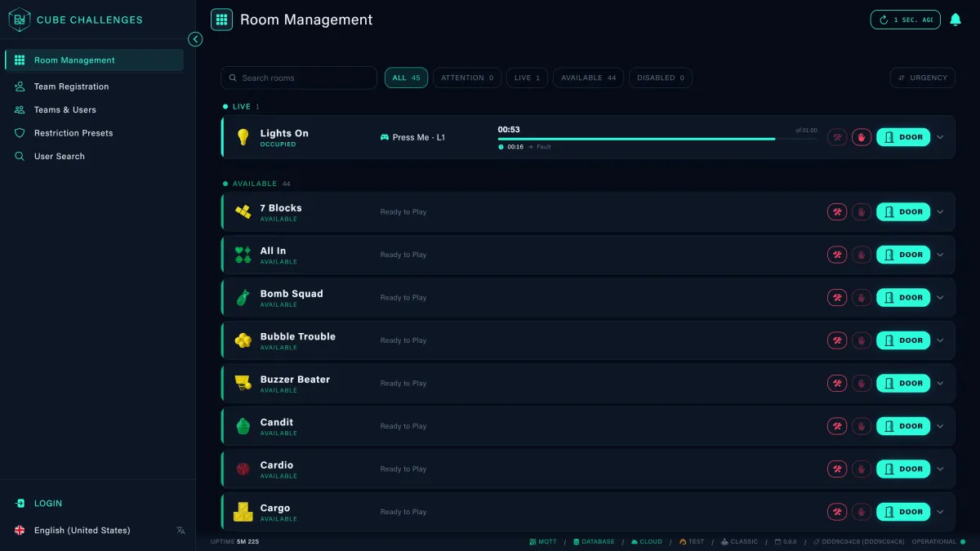The image size is (980, 551).
Task: Click the stop hand icon for Cardio
Action: point(862,469)
